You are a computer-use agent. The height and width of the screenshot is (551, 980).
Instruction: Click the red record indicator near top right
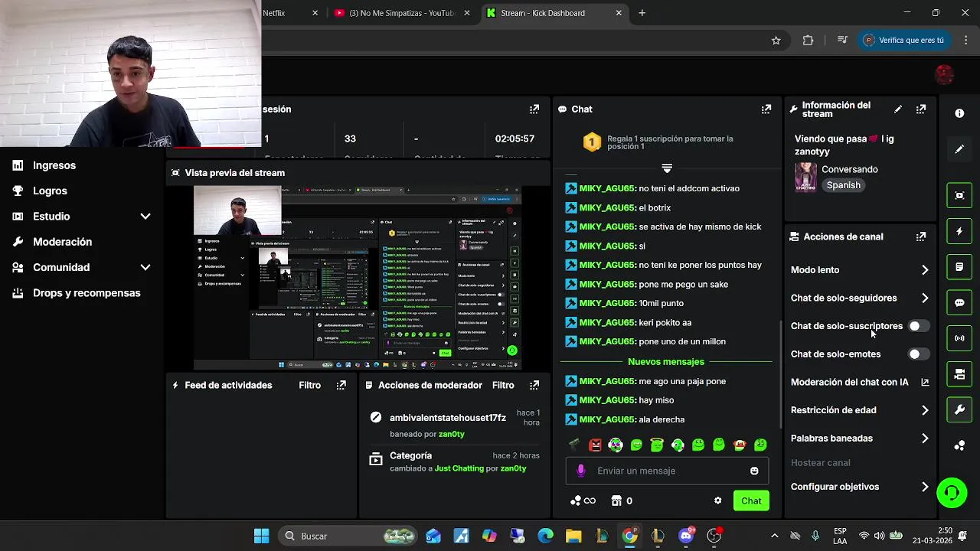click(945, 74)
